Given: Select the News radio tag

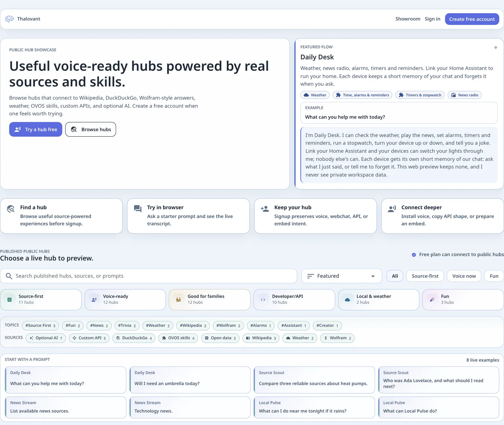Looking at the screenshot, I should (464, 95).
